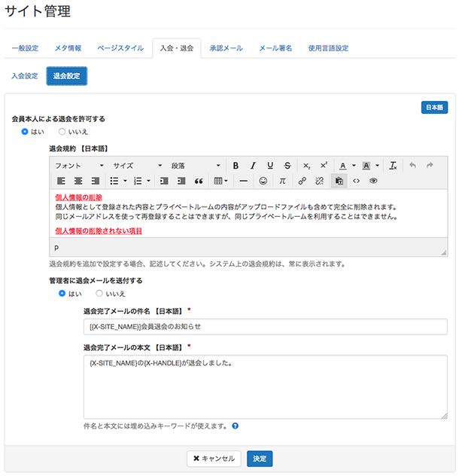Viewport: 459px width, 476px height.
Task: Click in 退会規約 editor content area
Action: click(248, 213)
